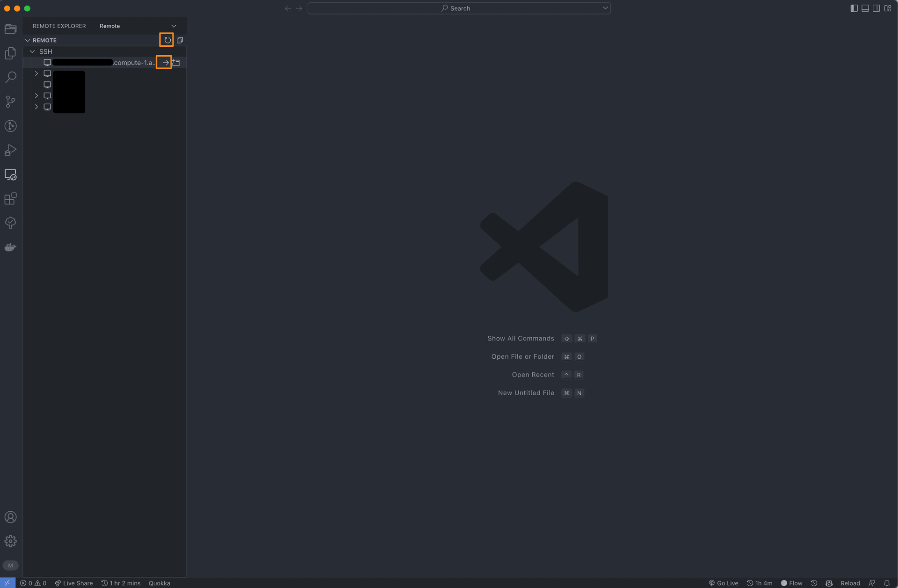This screenshot has height=588, width=898.
Task: Open the Git Graph activity icon
Action: coord(11,126)
